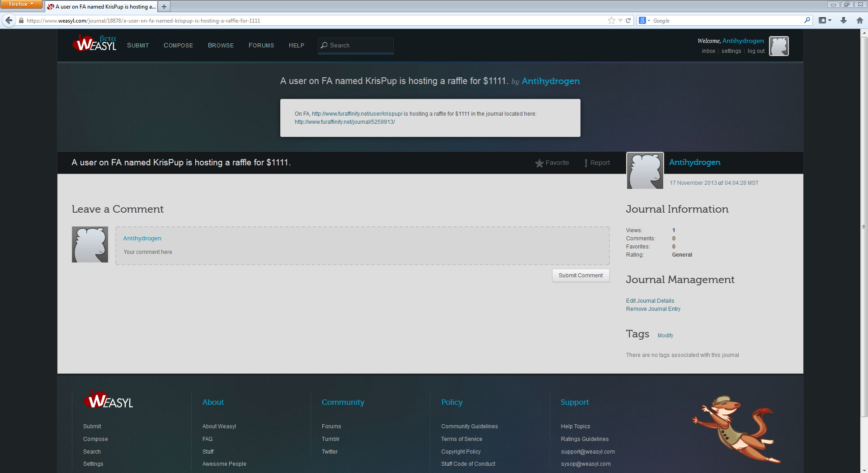Screen dimensions: 868x473
Task: Select the journal browser tab
Action: tap(101, 7)
